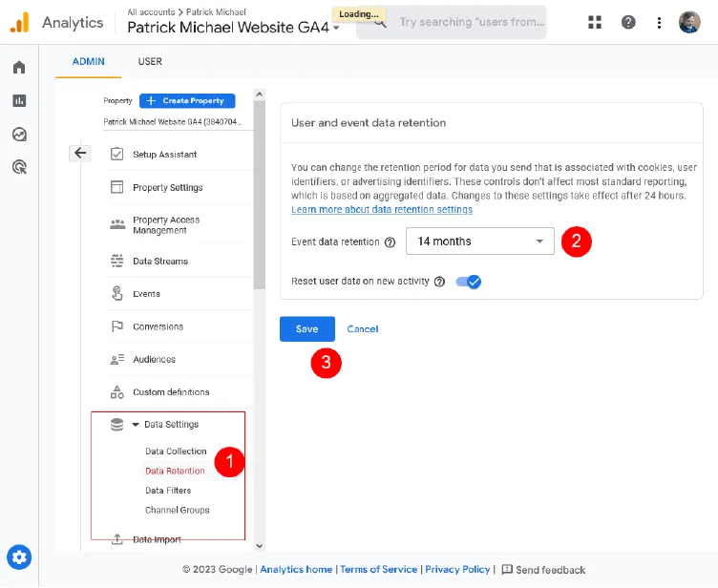Click the help icon next to Event data retention

[x=390, y=242]
